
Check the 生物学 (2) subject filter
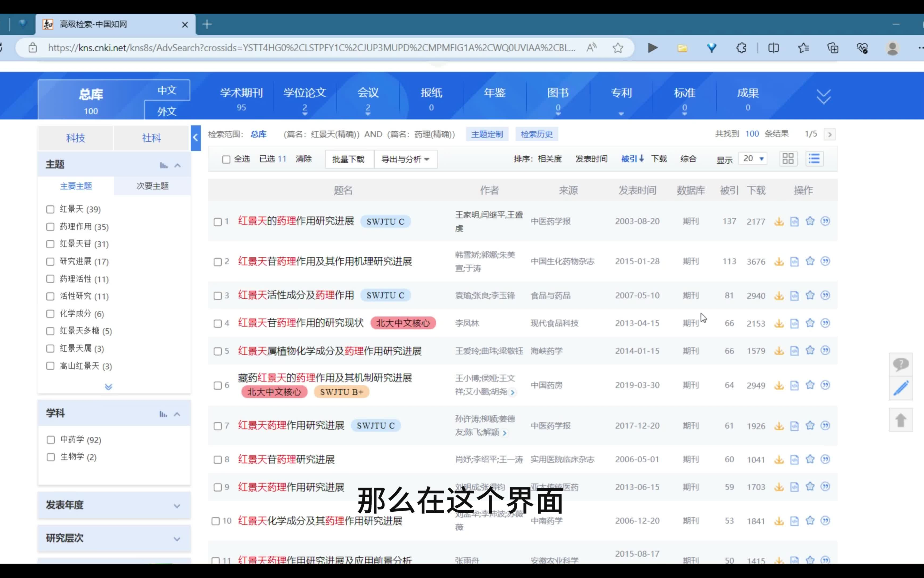(x=51, y=457)
